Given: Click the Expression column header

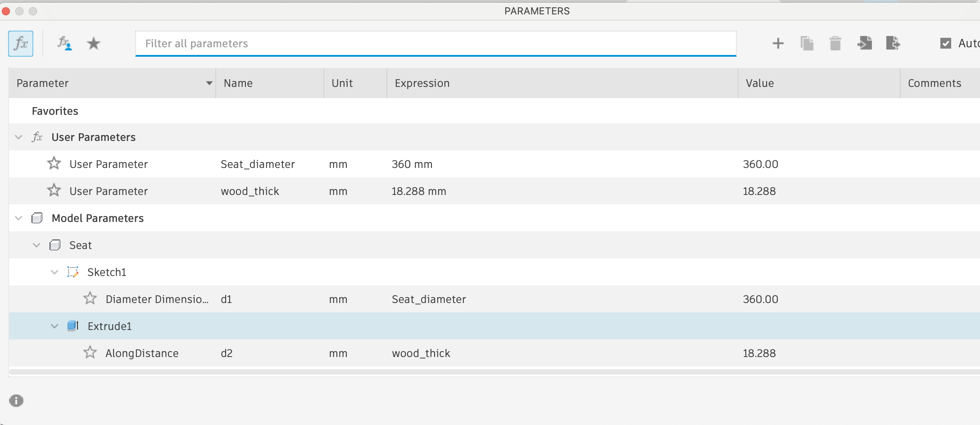Looking at the screenshot, I should pyautogui.click(x=563, y=83).
